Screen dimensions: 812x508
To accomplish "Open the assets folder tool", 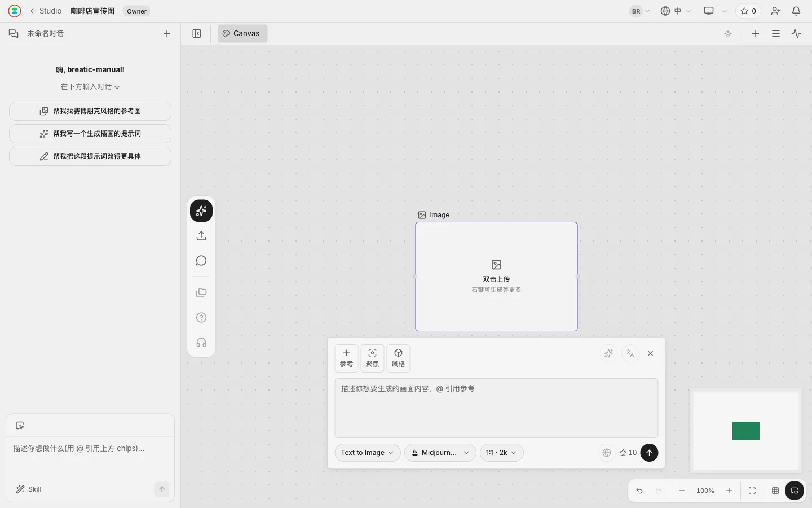I will click(201, 293).
